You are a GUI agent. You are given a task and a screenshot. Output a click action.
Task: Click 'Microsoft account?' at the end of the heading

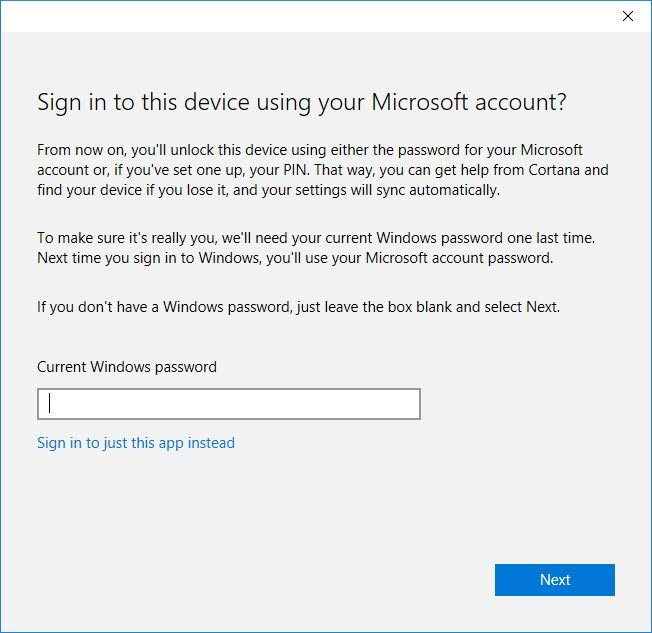[469, 102]
